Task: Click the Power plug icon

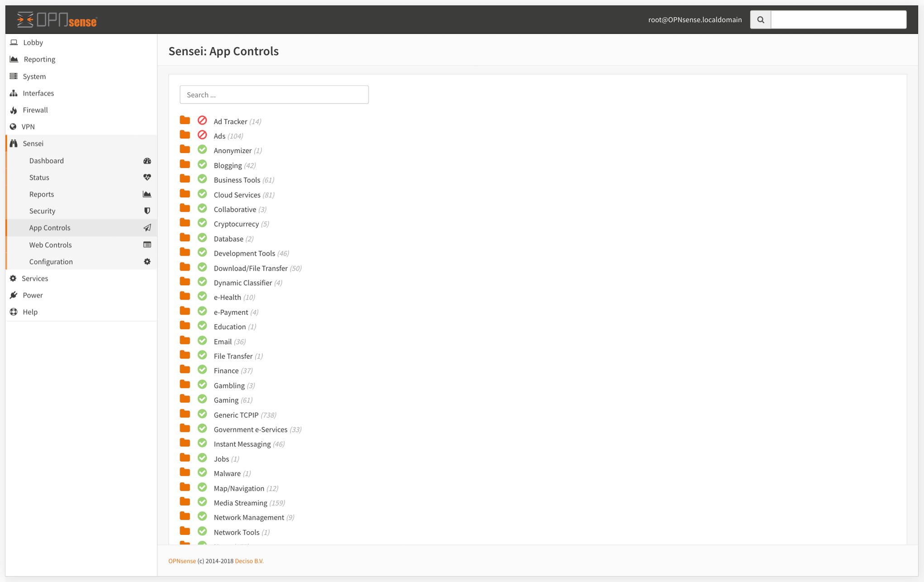Action: (x=14, y=295)
